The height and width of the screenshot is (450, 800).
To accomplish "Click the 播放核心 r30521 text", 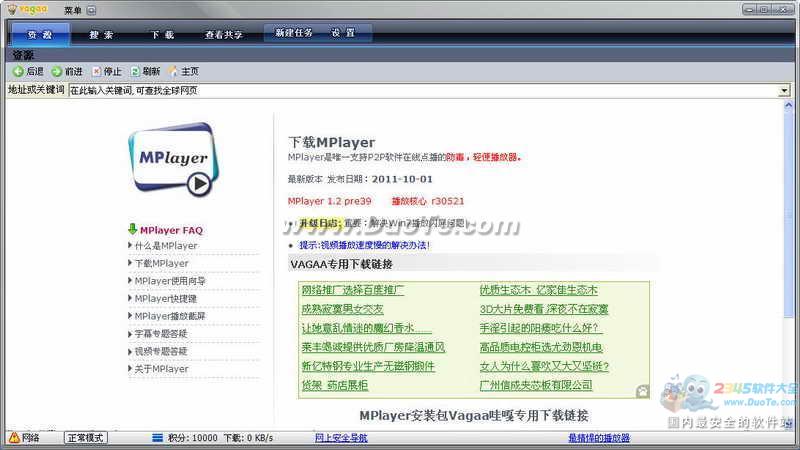I will (428, 201).
